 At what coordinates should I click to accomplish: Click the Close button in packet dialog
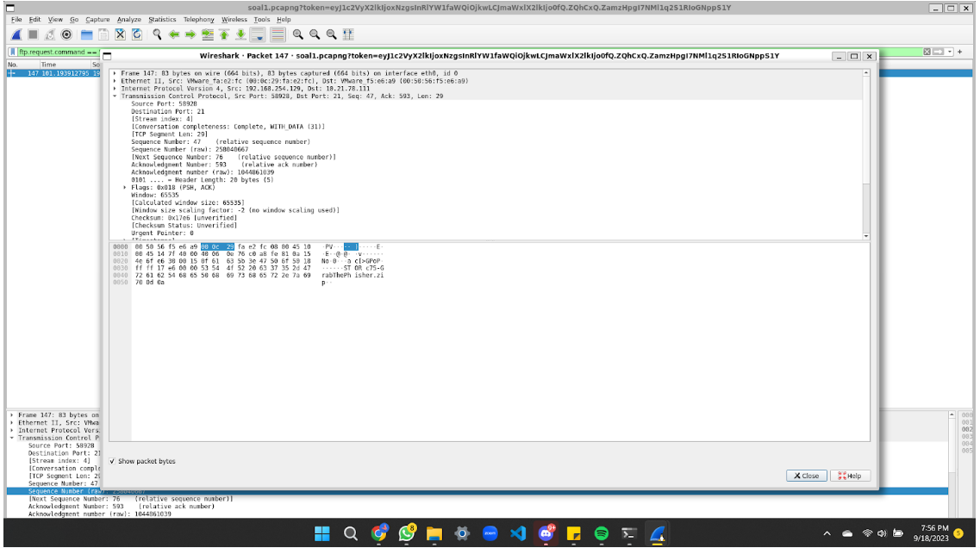(806, 476)
